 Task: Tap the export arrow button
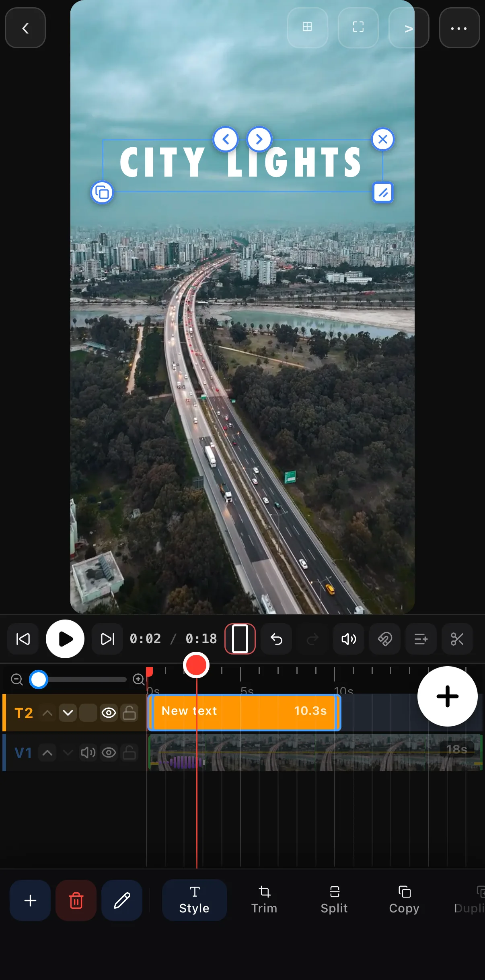[x=409, y=28]
